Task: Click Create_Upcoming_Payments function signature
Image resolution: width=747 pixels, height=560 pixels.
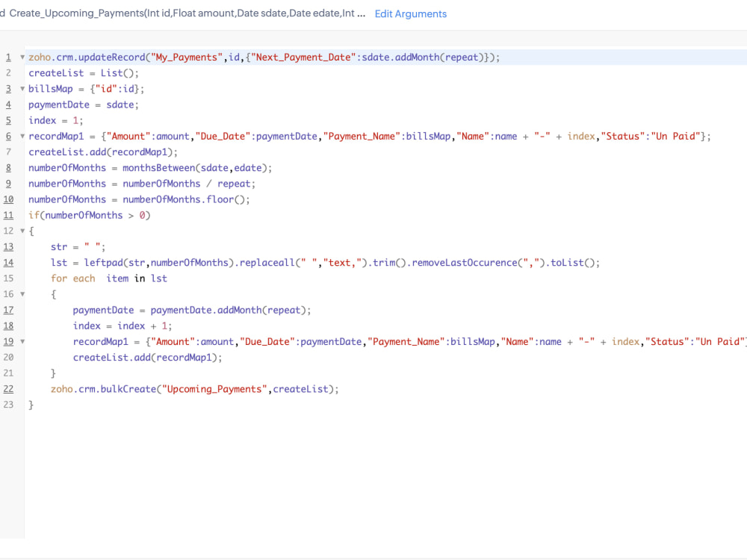Action: 187,13
